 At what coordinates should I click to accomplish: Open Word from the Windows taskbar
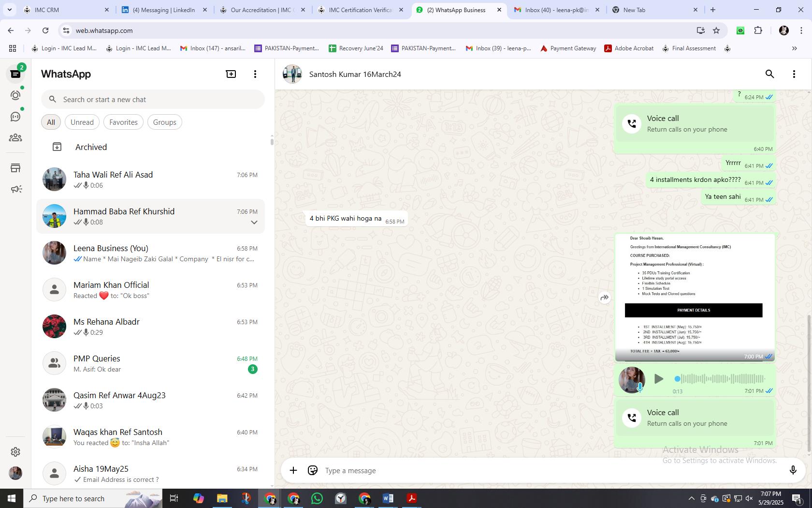coord(388,498)
